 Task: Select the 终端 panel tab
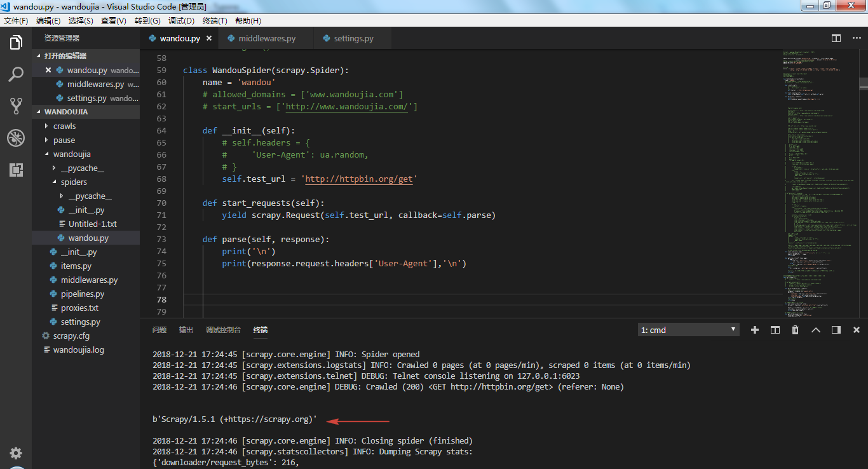click(261, 330)
